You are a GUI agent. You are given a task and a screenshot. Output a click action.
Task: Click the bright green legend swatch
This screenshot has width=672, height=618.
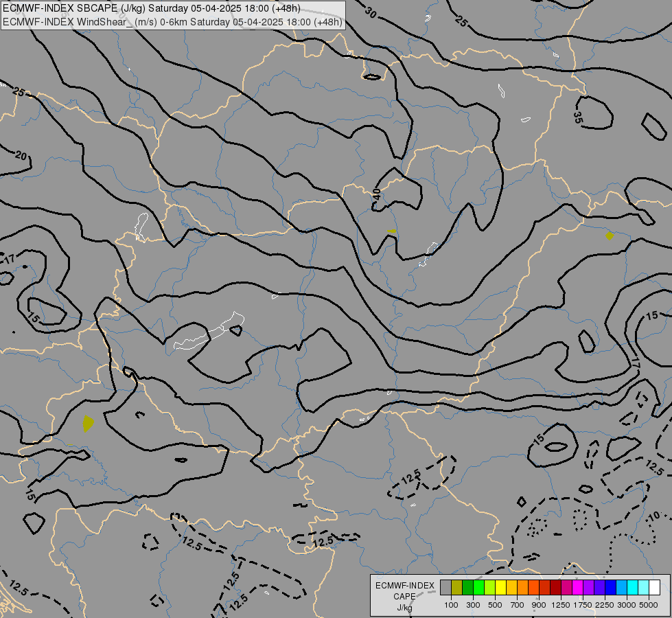478,588
